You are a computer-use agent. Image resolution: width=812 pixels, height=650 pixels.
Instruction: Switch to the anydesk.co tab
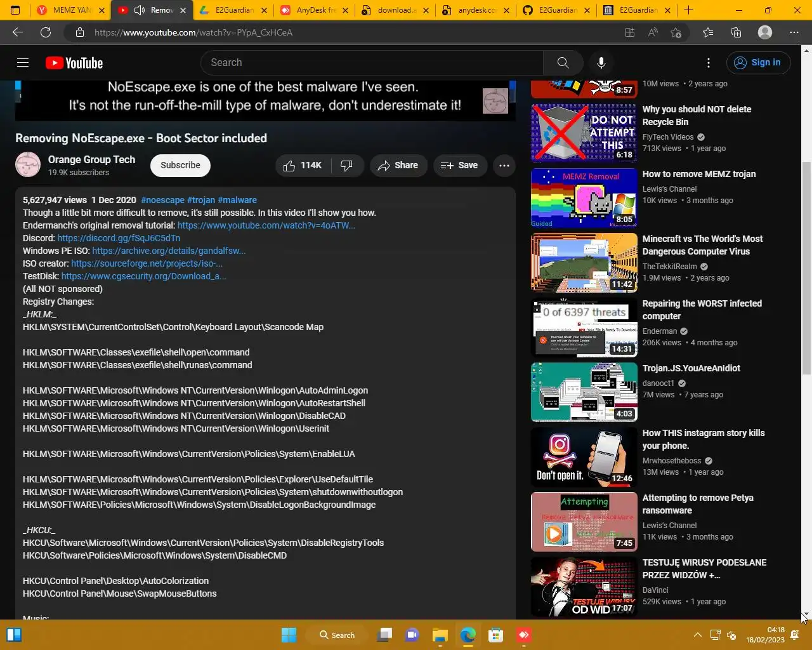[x=476, y=10]
